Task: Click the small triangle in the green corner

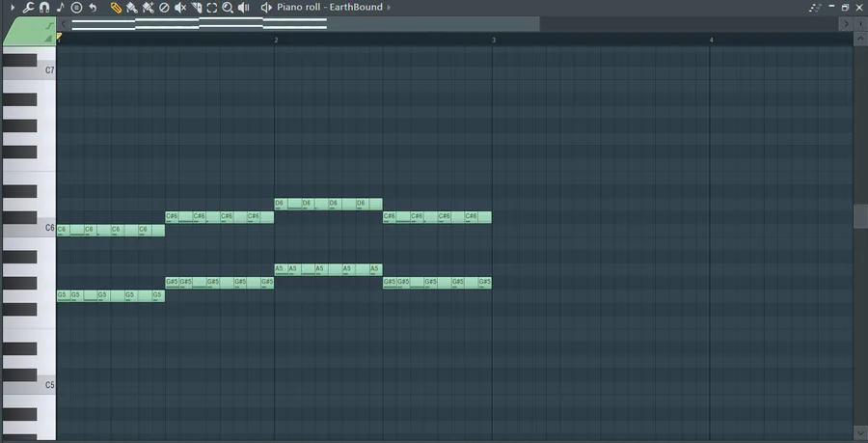Action: click(x=49, y=39)
